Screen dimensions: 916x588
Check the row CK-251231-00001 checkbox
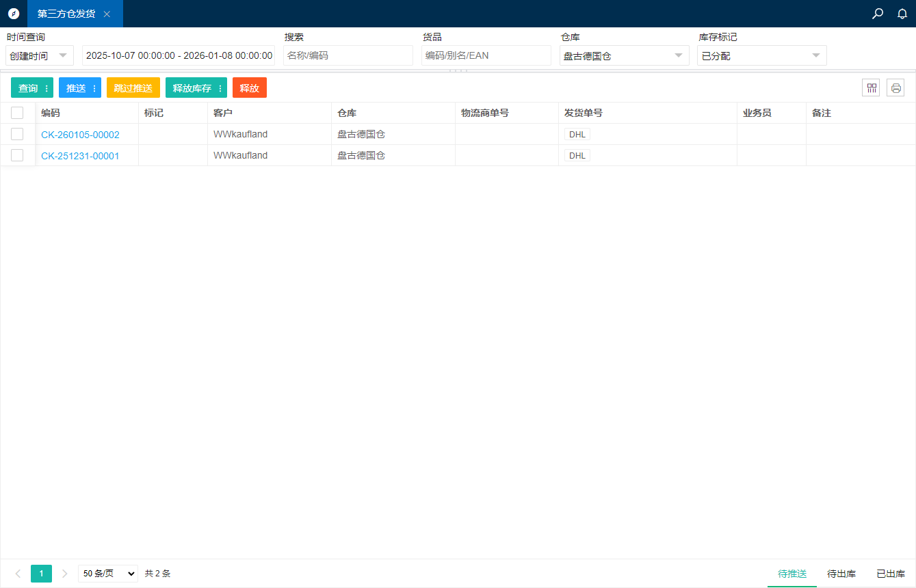17,155
